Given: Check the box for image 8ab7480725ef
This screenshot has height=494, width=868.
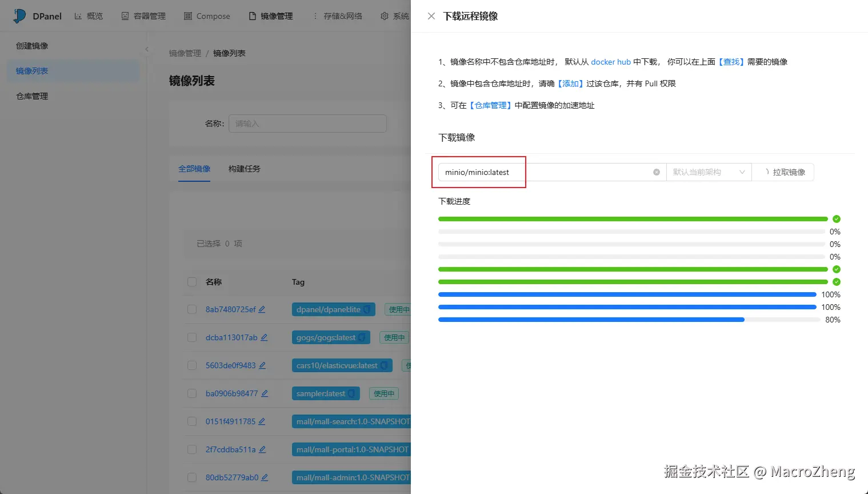Looking at the screenshot, I should [x=192, y=309].
